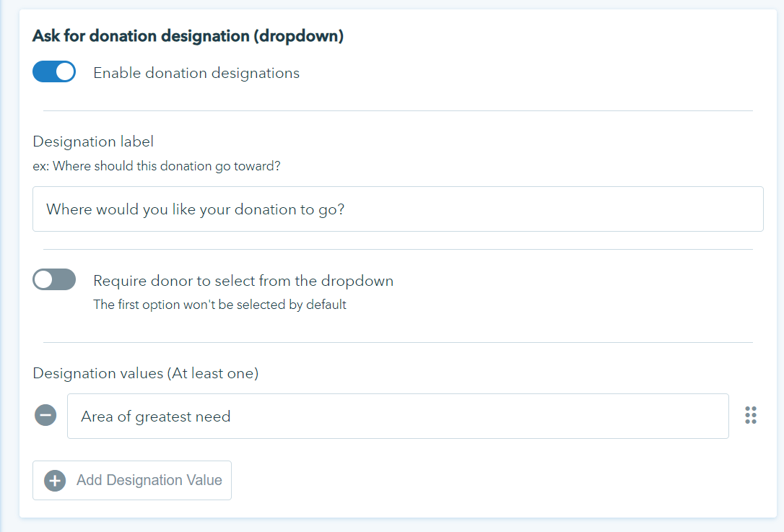
Task: Click the divider line below the enable toggle
Action: [x=397, y=110]
